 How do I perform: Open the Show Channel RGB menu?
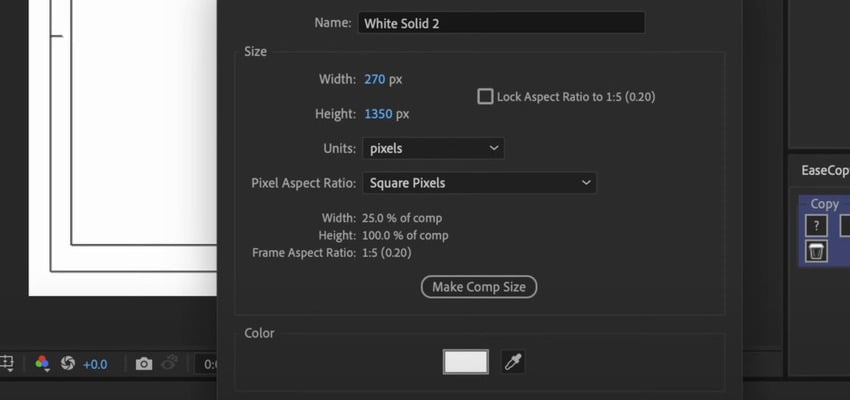coord(42,364)
